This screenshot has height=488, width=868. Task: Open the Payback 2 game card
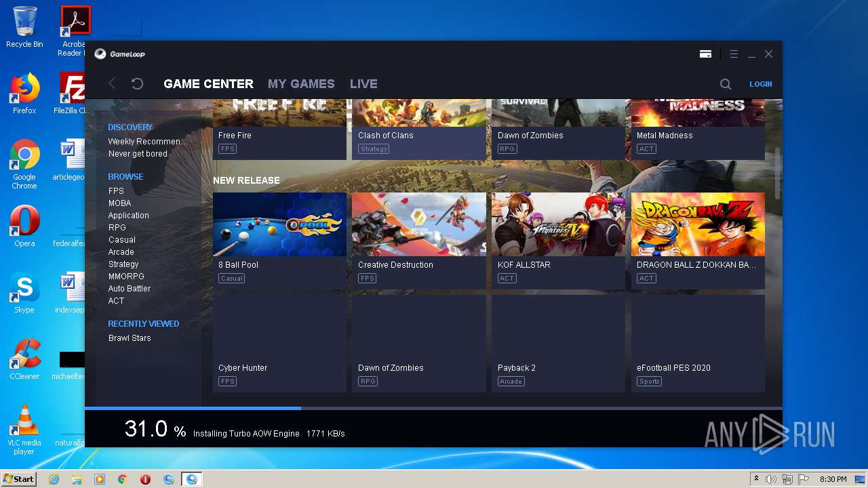(559, 343)
